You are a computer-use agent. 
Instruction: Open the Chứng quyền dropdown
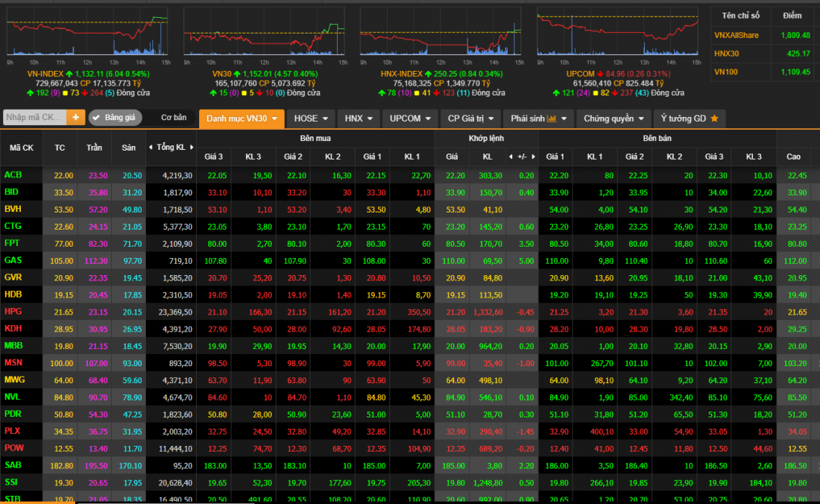pos(614,119)
